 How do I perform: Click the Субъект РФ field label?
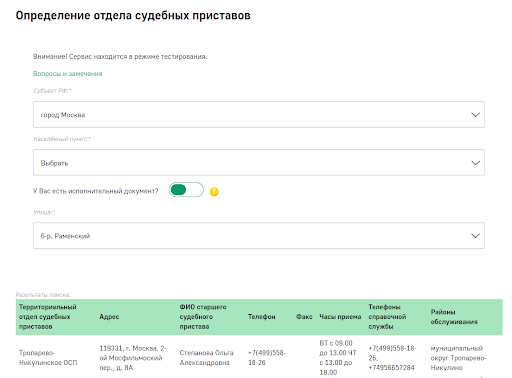tap(52, 91)
